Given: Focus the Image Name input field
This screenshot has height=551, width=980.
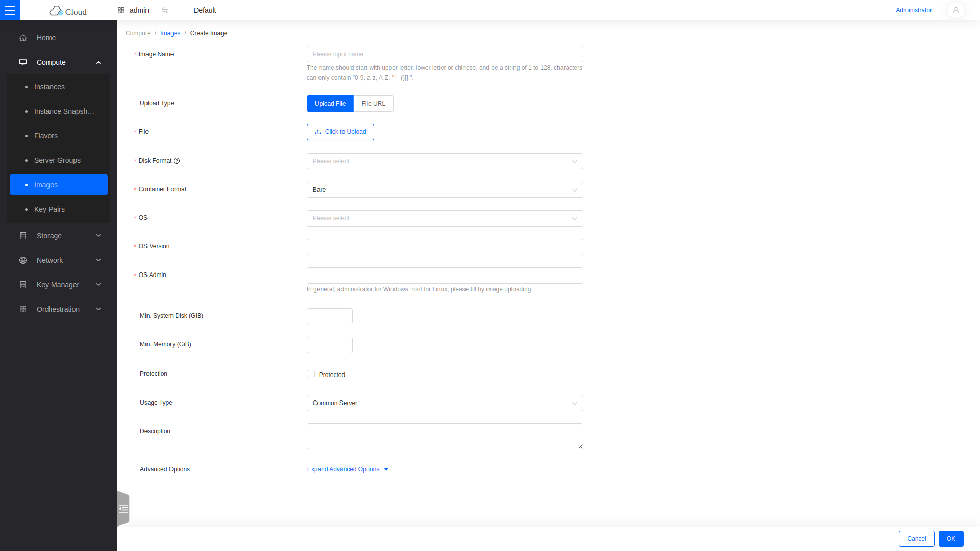Looking at the screenshot, I should coord(445,54).
